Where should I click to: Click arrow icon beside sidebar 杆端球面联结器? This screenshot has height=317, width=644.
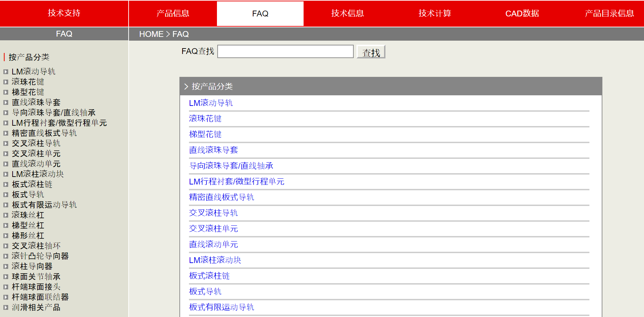pyautogui.click(x=6, y=297)
